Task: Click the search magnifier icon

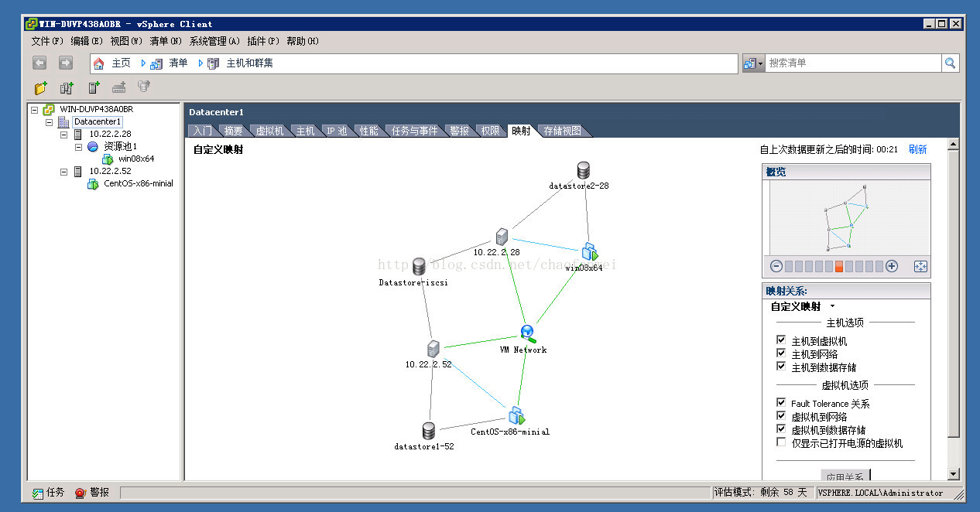Action: point(951,63)
